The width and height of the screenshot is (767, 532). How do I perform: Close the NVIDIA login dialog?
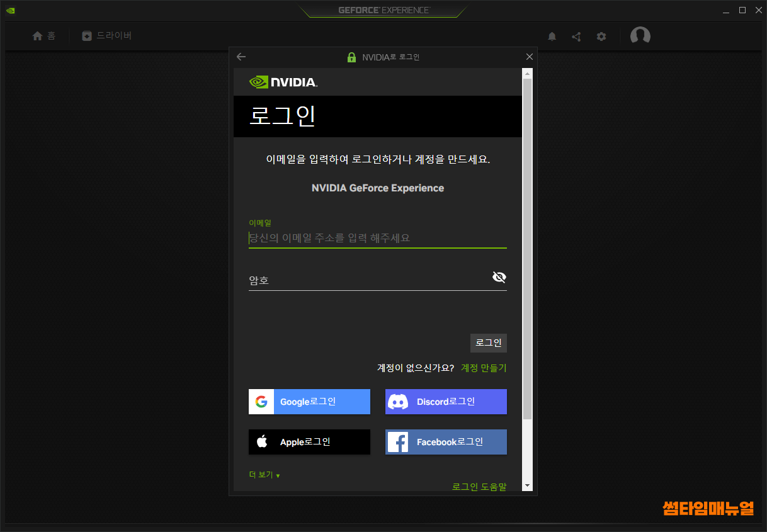[x=529, y=57]
